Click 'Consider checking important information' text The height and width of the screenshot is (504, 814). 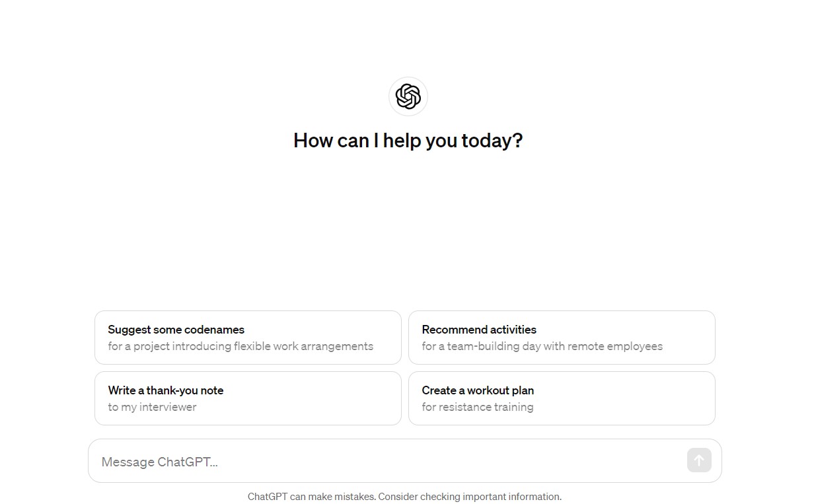tap(470, 497)
